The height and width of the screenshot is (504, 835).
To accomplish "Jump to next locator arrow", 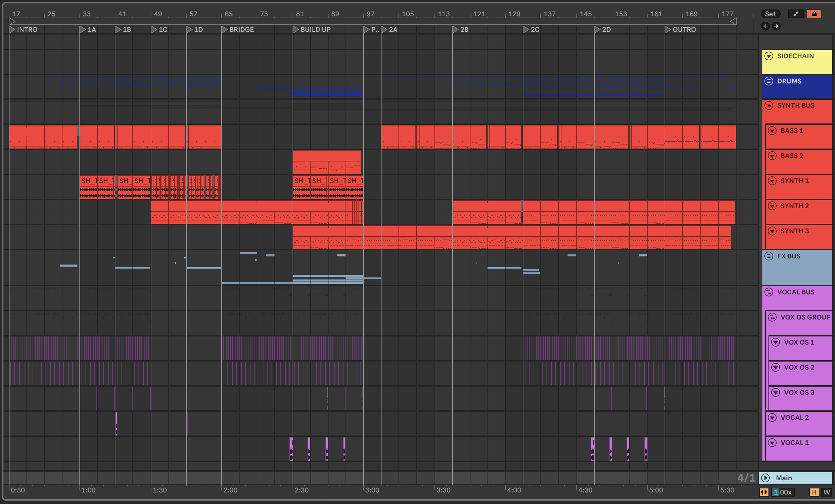I will point(776,26).
